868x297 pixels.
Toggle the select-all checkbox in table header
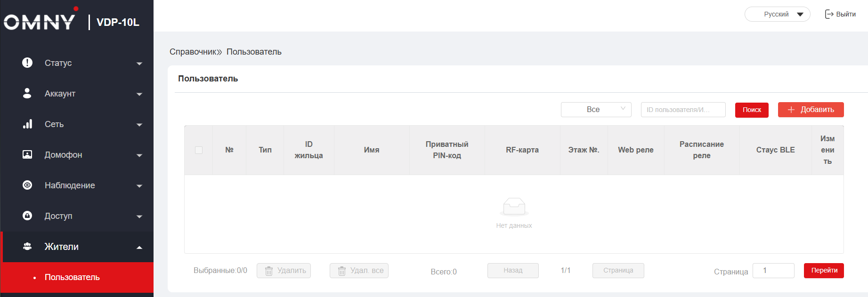tap(199, 150)
